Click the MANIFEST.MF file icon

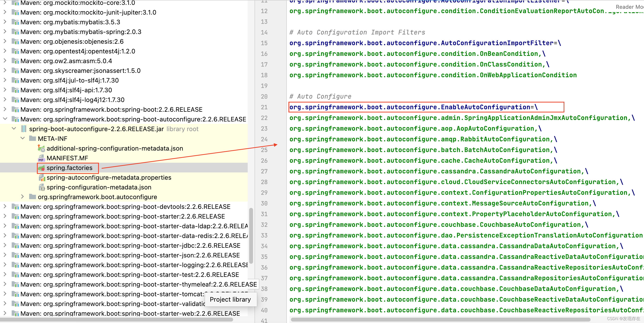point(41,158)
